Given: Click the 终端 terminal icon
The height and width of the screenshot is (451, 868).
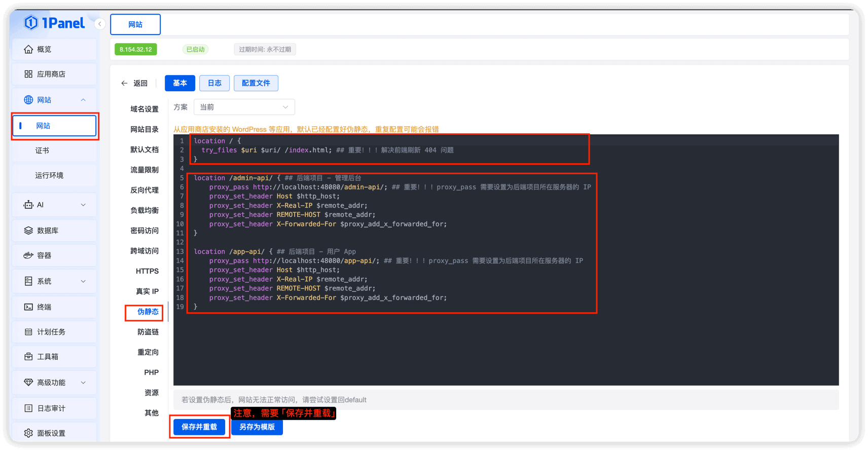Looking at the screenshot, I should click(28, 307).
